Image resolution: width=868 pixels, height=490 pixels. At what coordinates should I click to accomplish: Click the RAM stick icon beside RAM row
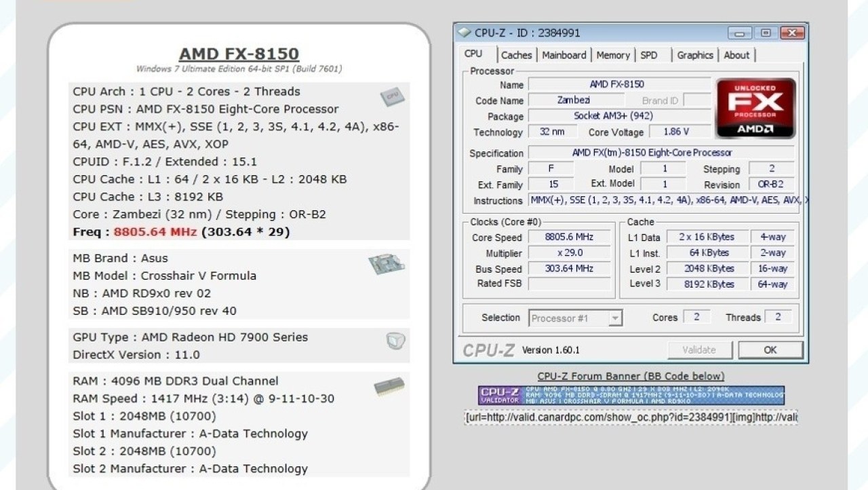pos(389,386)
